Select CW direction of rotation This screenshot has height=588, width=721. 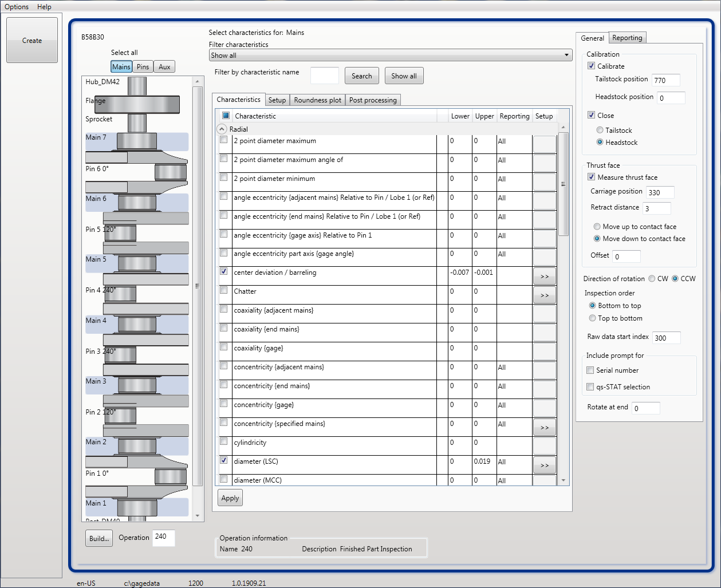click(652, 278)
